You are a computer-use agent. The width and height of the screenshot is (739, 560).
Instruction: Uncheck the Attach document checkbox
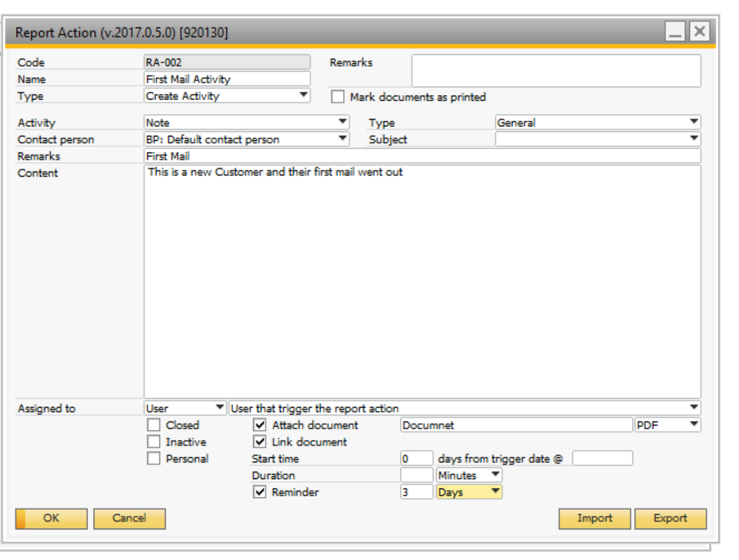tap(260, 425)
